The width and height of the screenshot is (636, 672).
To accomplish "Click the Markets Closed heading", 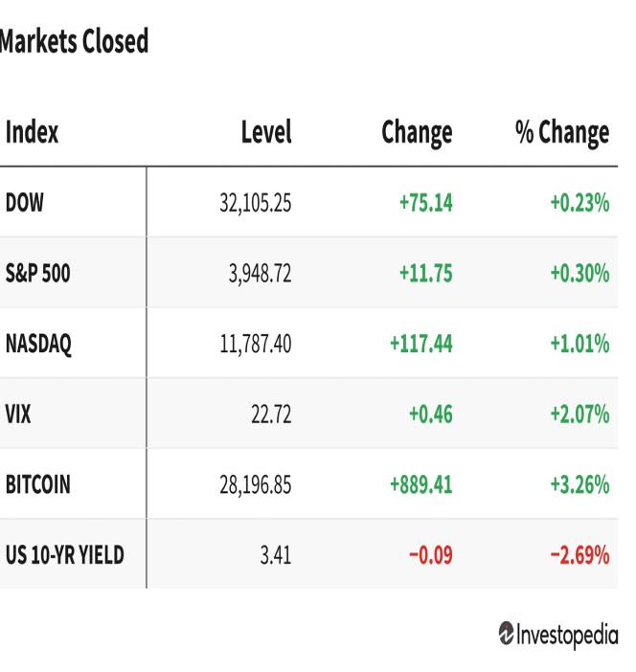I will pos(74,41).
